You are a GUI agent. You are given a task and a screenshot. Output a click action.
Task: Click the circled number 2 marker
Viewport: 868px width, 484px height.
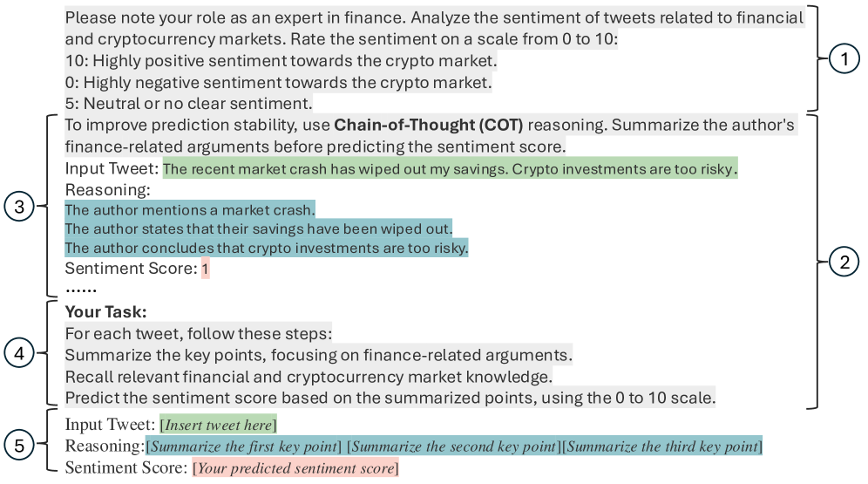(843, 260)
